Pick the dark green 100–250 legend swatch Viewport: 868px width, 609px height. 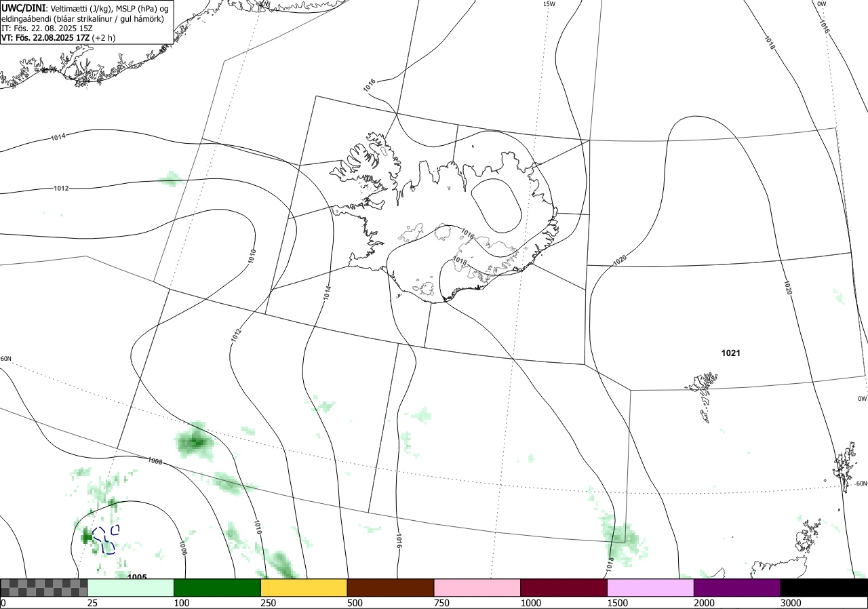click(x=218, y=587)
